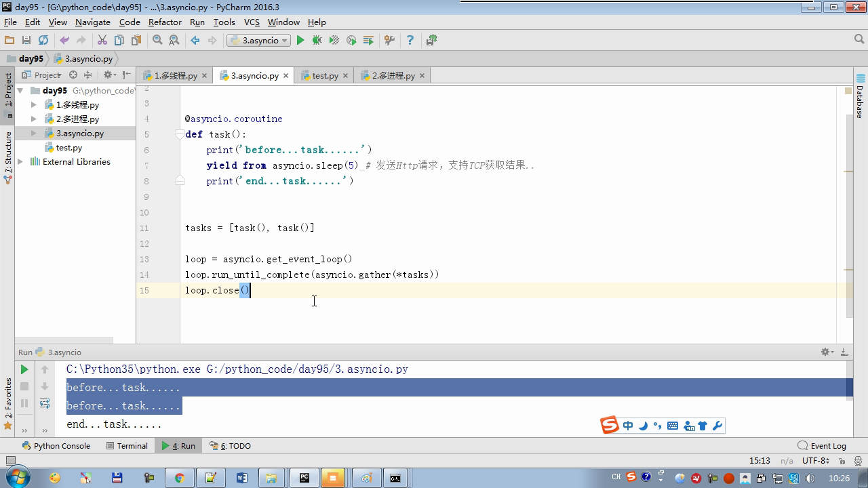Viewport: 868px width, 488px height.
Task: Expand the 1.多线程.py tree node
Action: point(34,105)
